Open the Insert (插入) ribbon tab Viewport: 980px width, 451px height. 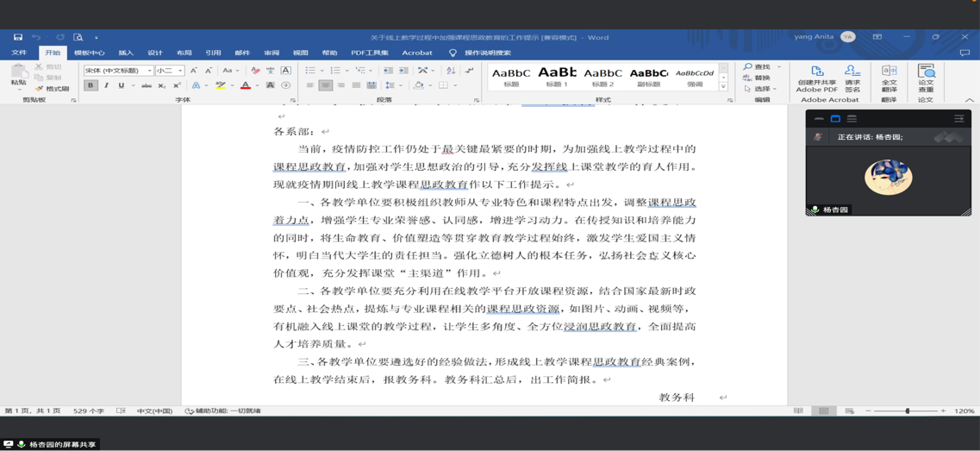point(126,53)
